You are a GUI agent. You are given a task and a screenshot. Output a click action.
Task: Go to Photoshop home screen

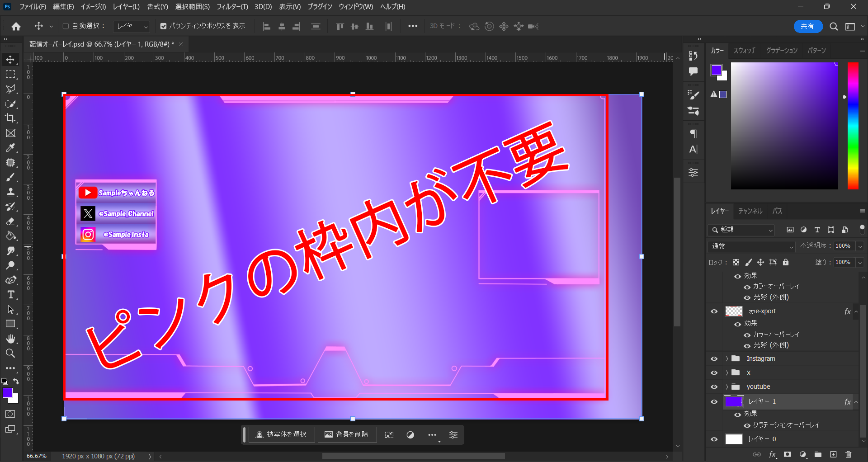16,26
